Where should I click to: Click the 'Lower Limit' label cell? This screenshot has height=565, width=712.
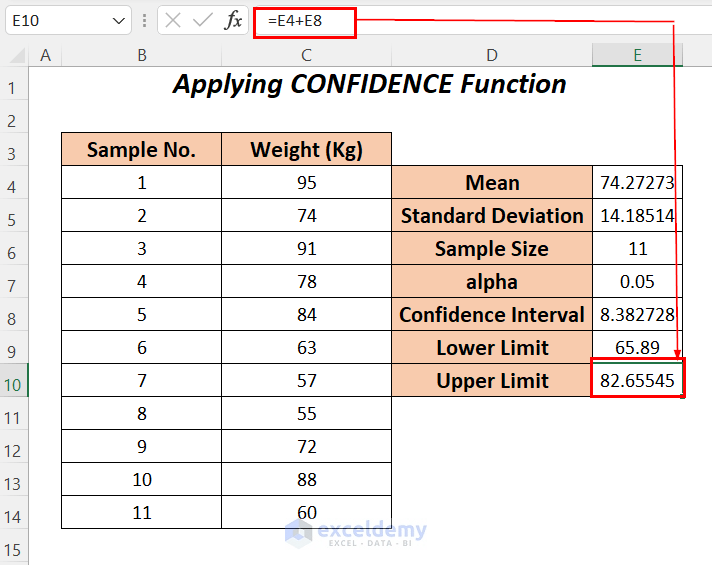click(492, 347)
